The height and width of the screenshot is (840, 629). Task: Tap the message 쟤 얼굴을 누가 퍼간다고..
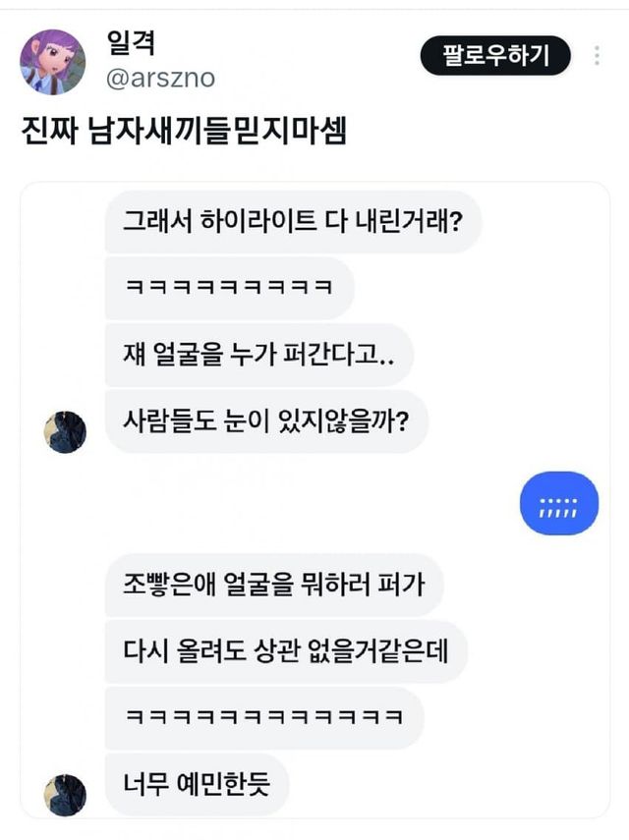[x=258, y=354]
